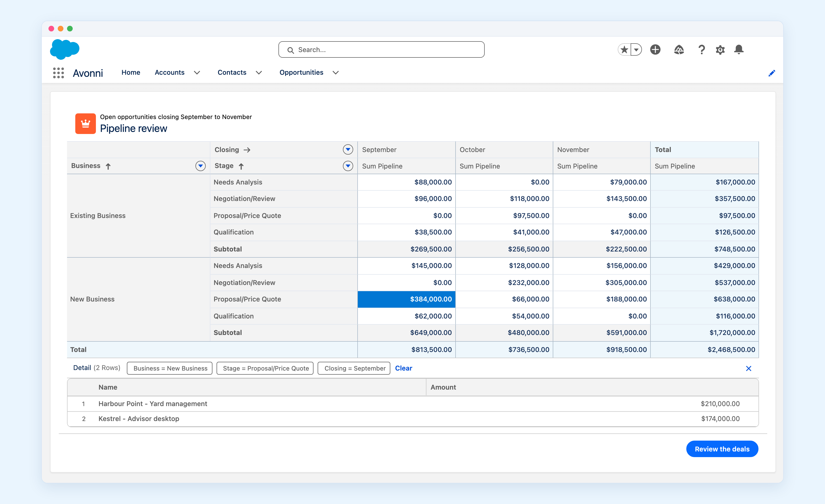The height and width of the screenshot is (504, 825).
Task: Click the Closing column direction arrow
Action: coord(247,150)
